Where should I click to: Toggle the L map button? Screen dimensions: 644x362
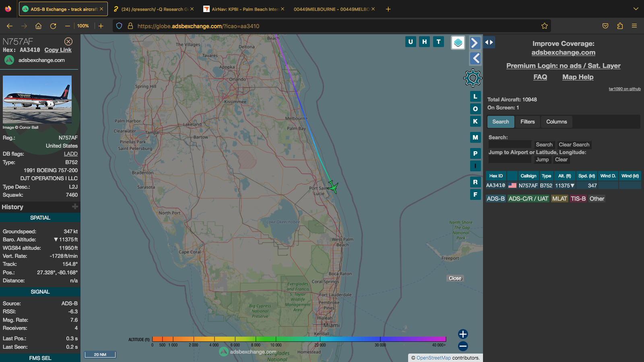tap(475, 97)
